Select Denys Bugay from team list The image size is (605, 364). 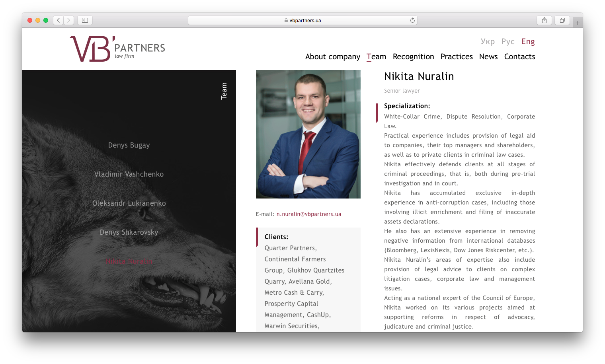[x=129, y=145]
